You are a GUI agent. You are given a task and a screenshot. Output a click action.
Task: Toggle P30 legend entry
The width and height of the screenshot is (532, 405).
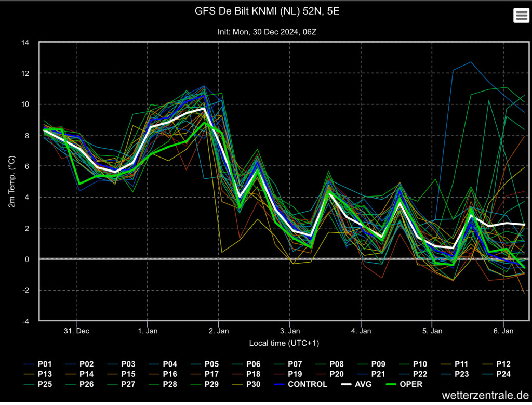coord(246,384)
